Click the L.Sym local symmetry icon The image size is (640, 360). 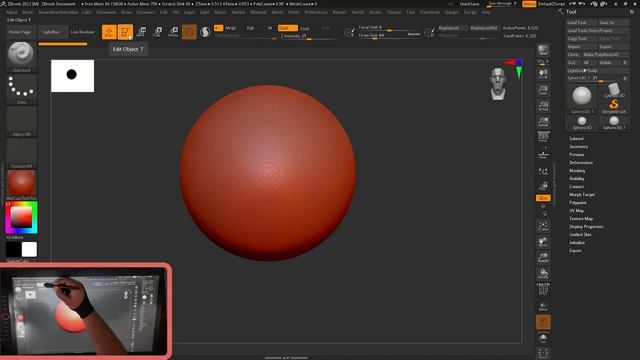click(543, 171)
